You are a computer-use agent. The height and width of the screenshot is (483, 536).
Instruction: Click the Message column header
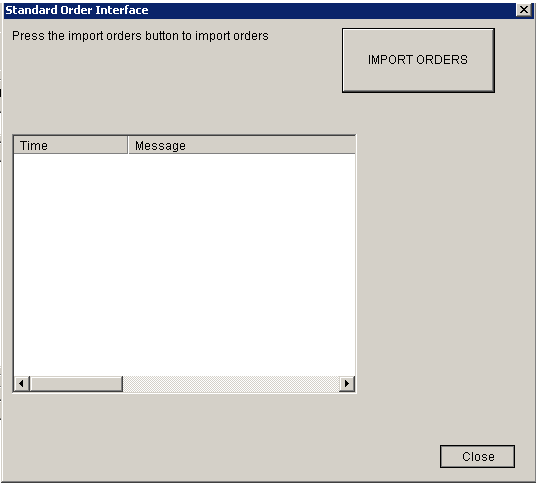tap(242, 145)
